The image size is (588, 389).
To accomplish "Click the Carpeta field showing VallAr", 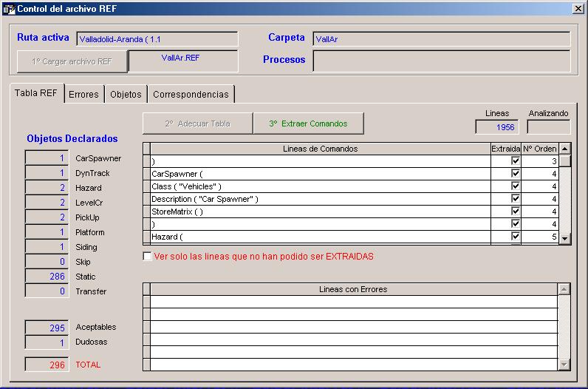I will 441,39.
